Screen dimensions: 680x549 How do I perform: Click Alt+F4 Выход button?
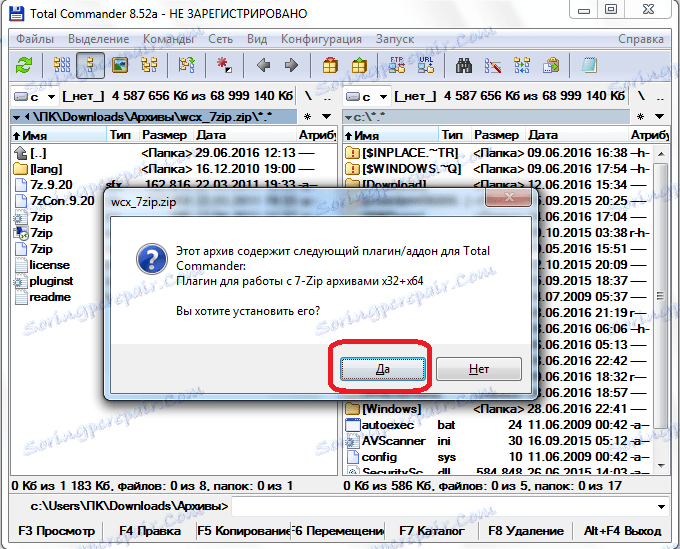[622, 531]
